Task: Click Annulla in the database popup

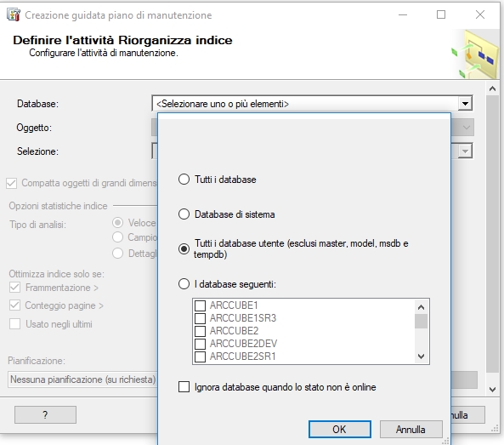Action: tap(411, 429)
